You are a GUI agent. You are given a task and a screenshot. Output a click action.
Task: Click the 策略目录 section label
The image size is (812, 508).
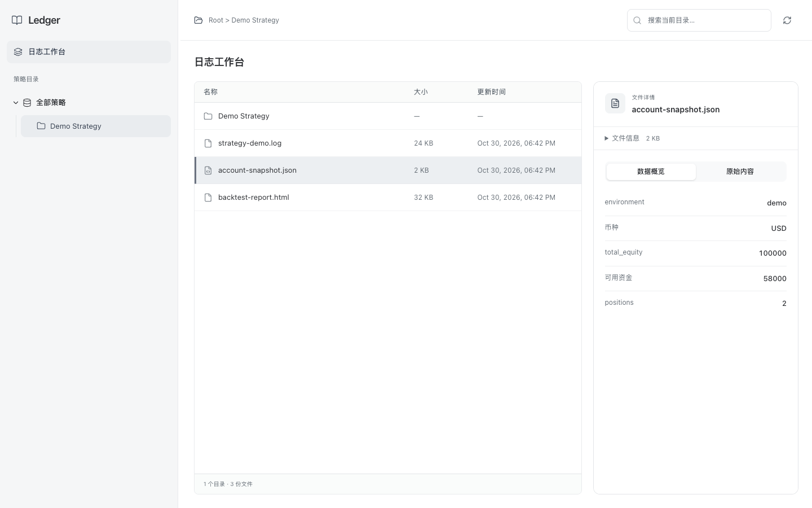click(x=26, y=80)
